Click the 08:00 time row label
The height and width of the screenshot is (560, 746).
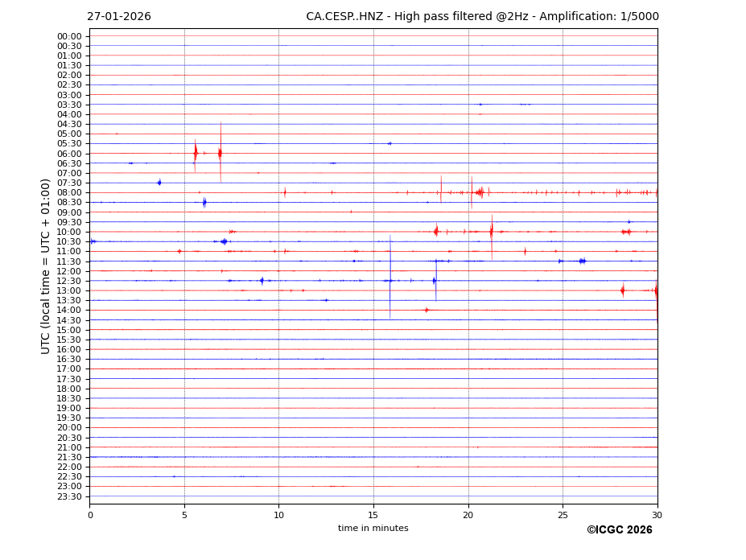[x=69, y=192]
